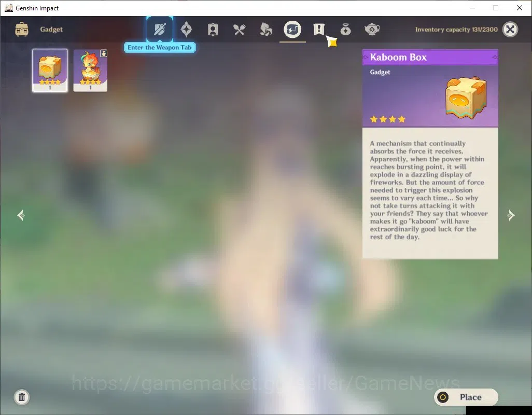
Task: Go to the next inventory tab arrow
Action: pyautogui.click(x=511, y=215)
